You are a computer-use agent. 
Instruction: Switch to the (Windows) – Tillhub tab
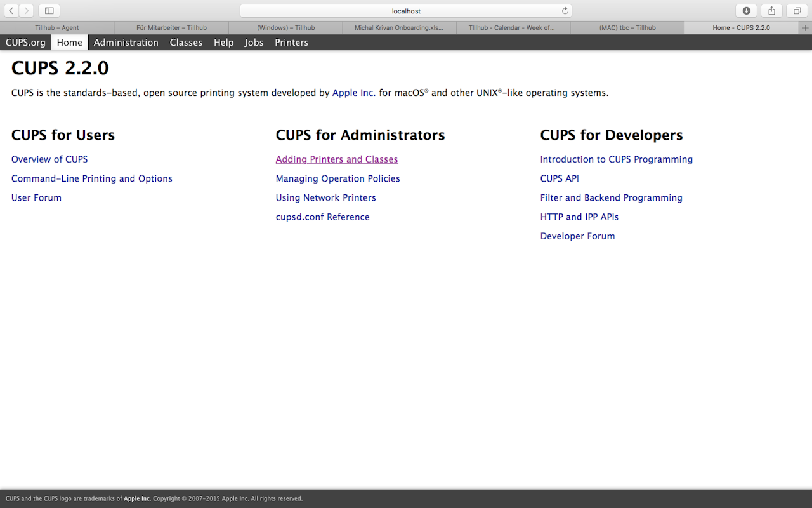(285, 28)
